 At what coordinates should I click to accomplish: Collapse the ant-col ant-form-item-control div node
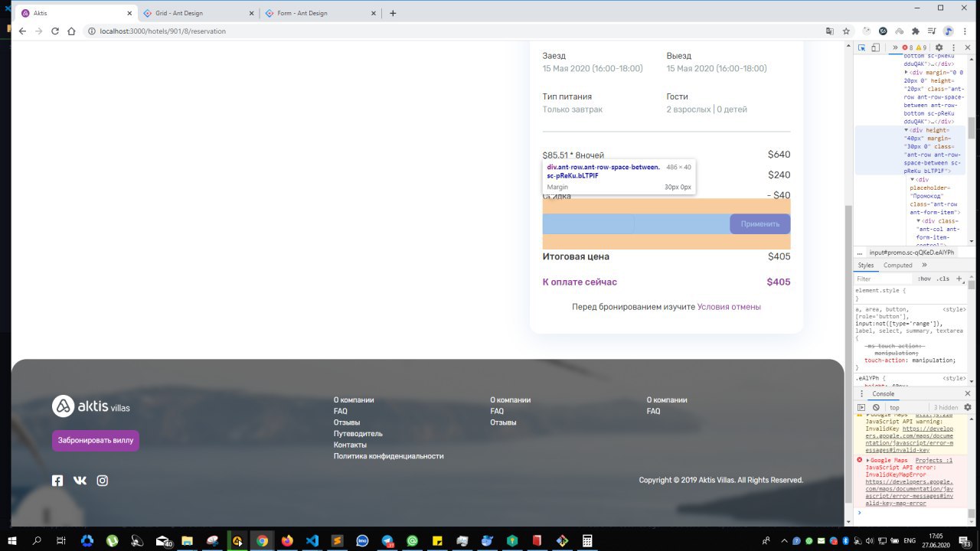(x=920, y=220)
